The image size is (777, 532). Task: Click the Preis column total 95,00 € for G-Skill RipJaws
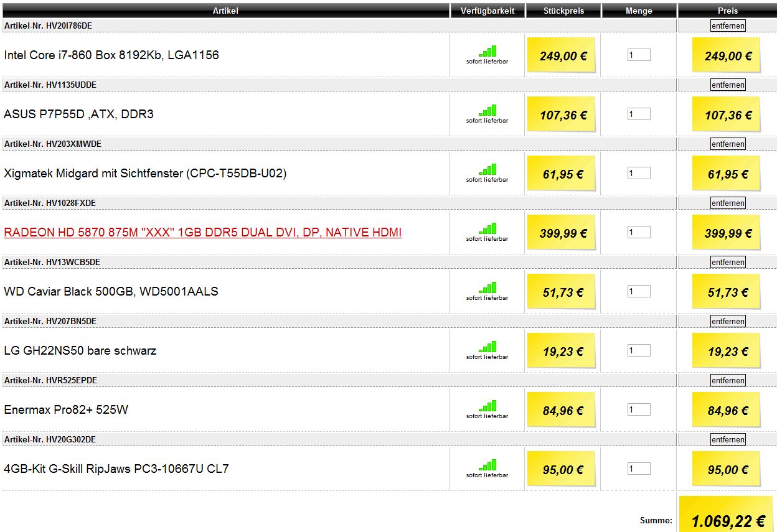pos(728,470)
